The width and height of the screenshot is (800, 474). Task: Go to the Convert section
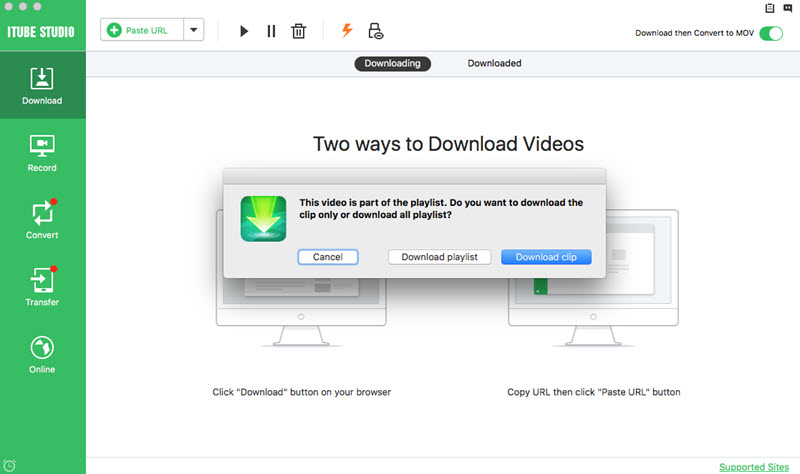coord(42,220)
